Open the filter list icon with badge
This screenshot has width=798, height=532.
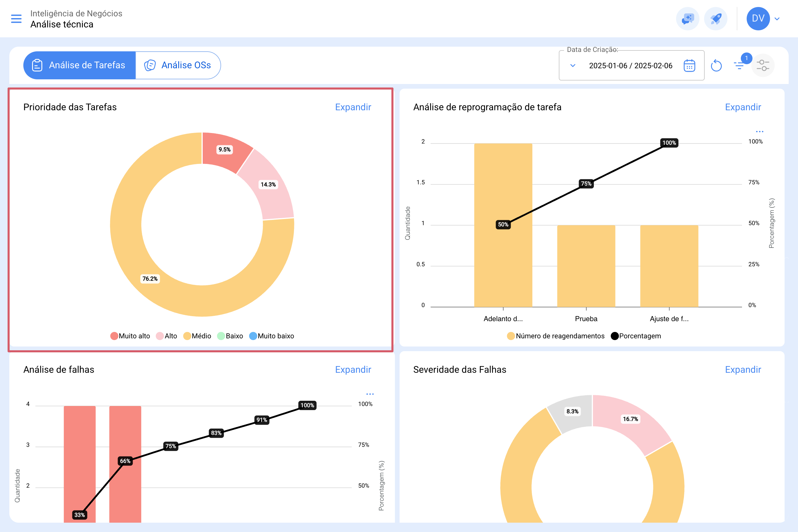(739, 66)
